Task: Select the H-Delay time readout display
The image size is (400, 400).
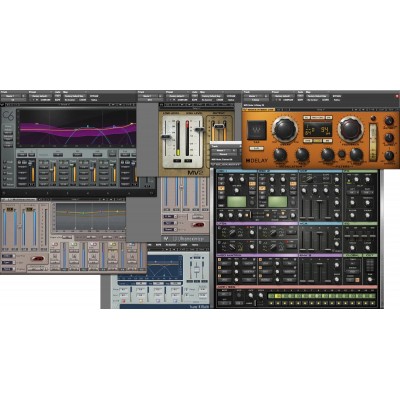Action: (317, 129)
